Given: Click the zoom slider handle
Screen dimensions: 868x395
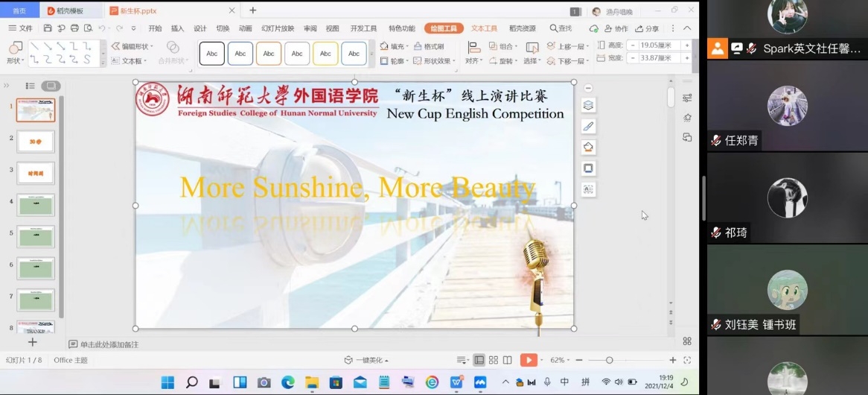Looking at the screenshot, I should (609, 360).
